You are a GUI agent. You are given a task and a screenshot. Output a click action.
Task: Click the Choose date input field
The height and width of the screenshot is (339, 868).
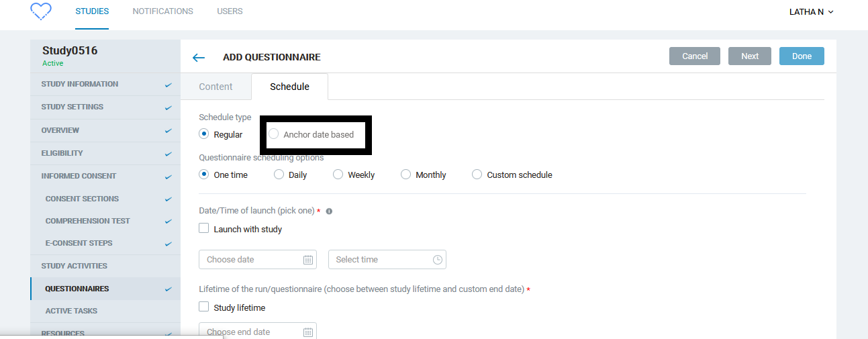(x=258, y=260)
